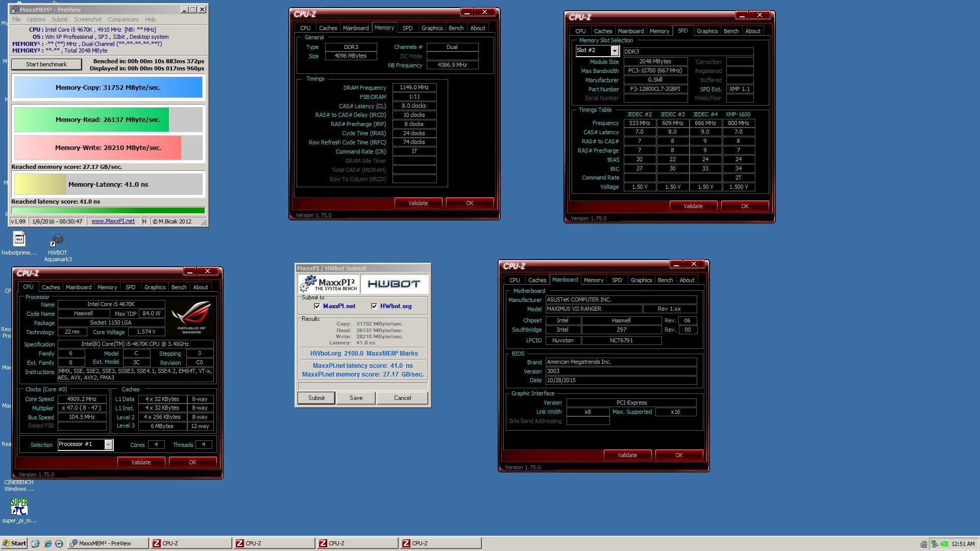Open About tab in CPU-Z SPD window
980x551 pixels.
coord(752,31)
